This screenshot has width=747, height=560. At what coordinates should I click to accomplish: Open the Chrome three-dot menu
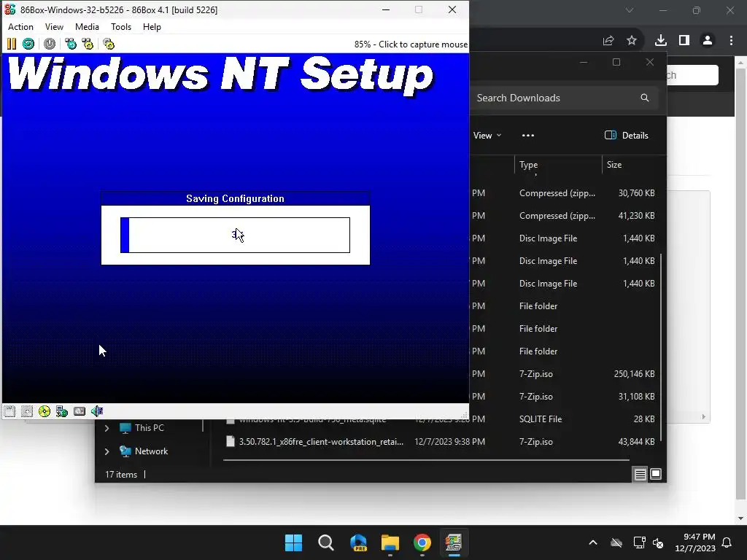point(731,41)
